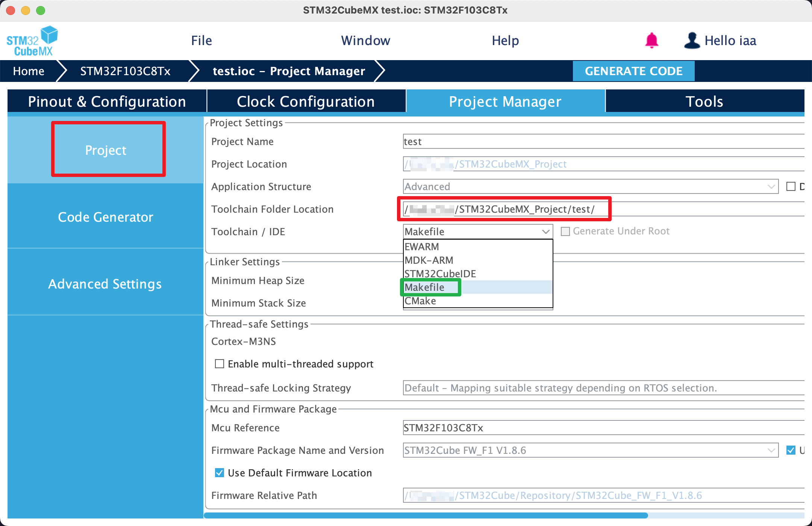Open Firmware Package Name and Version dropdown

tap(771, 450)
